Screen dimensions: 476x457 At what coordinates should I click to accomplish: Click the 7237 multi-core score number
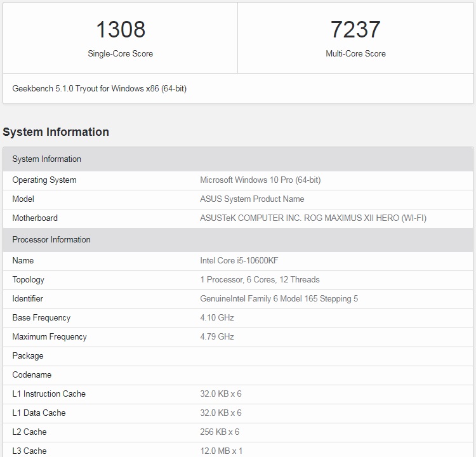pyautogui.click(x=355, y=29)
